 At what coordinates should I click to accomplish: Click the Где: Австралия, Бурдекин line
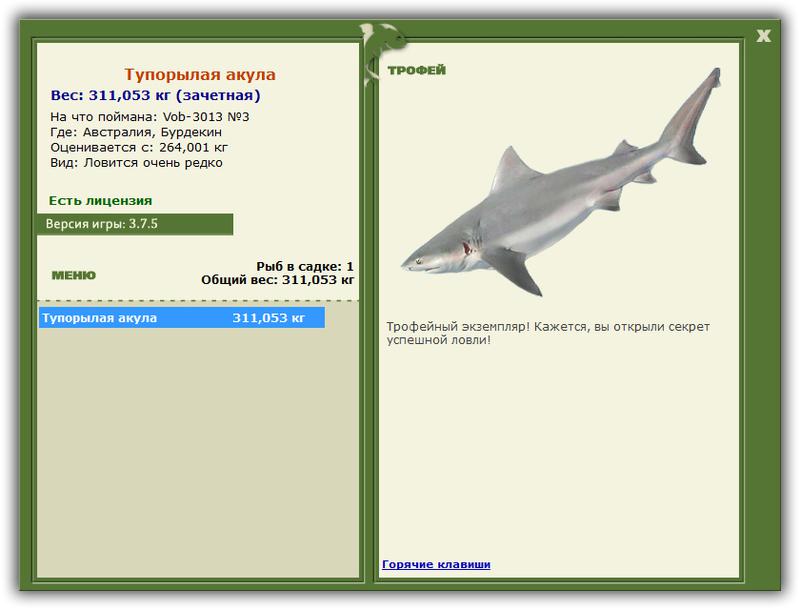tap(136, 132)
